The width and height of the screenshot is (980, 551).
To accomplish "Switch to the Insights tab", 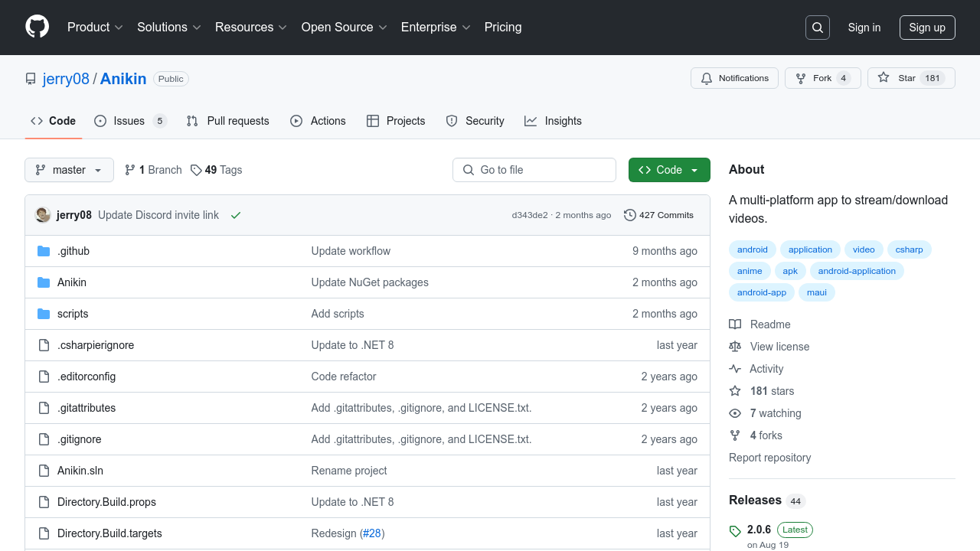I will [x=553, y=121].
